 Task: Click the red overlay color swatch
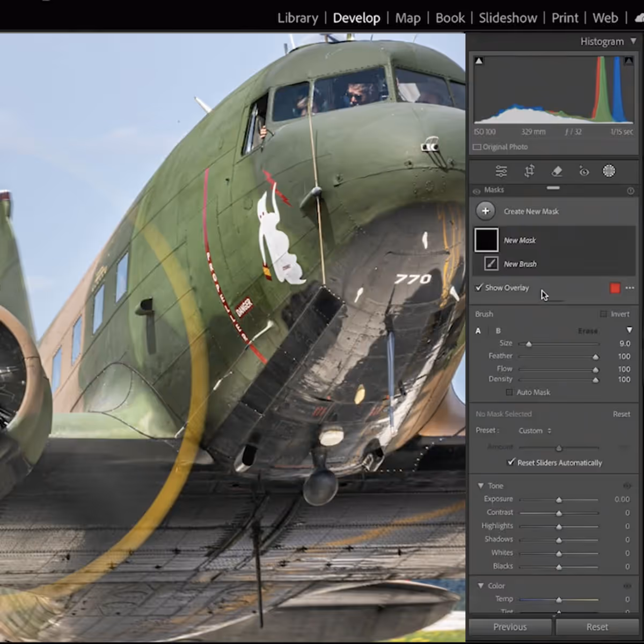coord(615,288)
